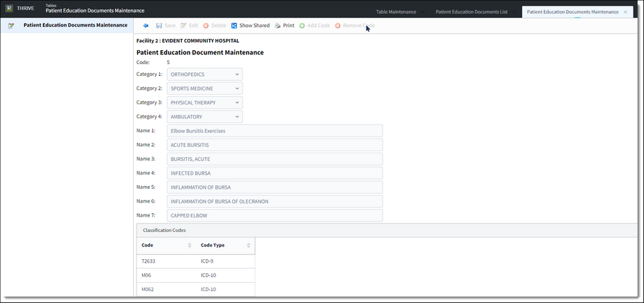Click the green Add Code icon

[x=302, y=26]
